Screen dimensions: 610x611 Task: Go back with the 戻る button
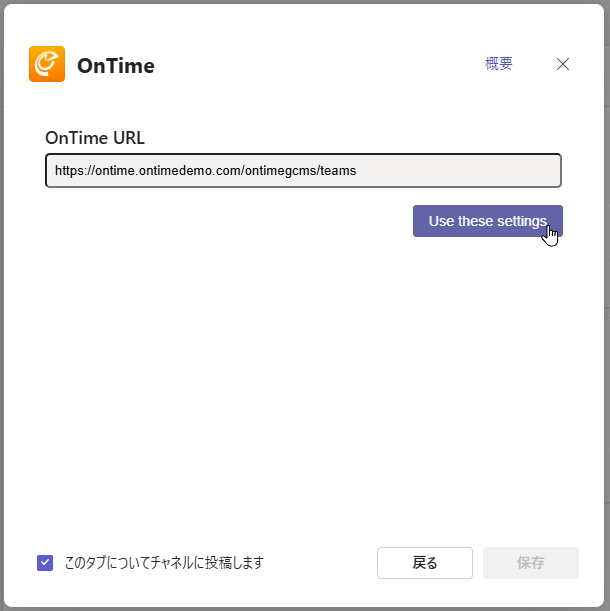(x=424, y=563)
